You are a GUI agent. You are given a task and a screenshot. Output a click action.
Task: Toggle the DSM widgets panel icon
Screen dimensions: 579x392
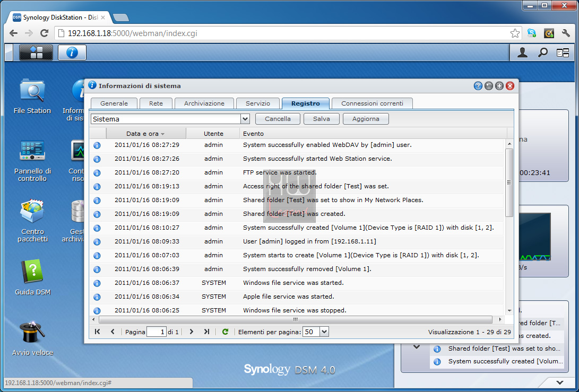[563, 53]
